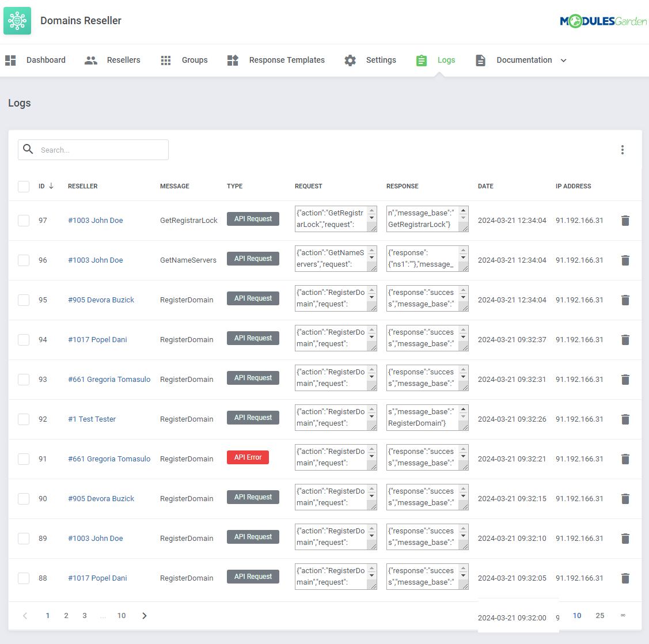
Task: Delete log entry 92 with trash icon
Action: (x=625, y=419)
